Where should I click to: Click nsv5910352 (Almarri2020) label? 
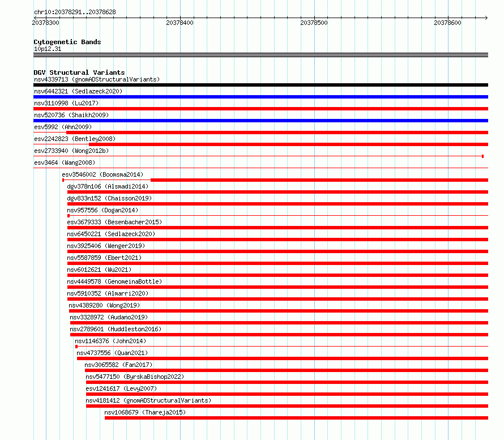click(x=108, y=293)
